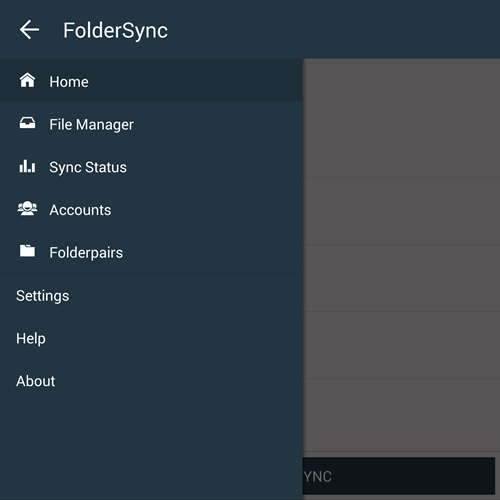Select Home in the drawer menu

coord(151,80)
